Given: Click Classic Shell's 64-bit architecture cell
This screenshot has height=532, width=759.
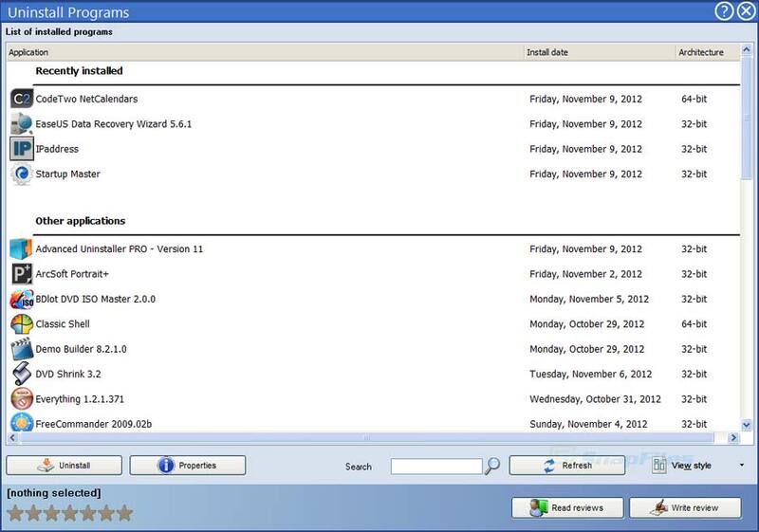Looking at the screenshot, I should click(x=694, y=324).
